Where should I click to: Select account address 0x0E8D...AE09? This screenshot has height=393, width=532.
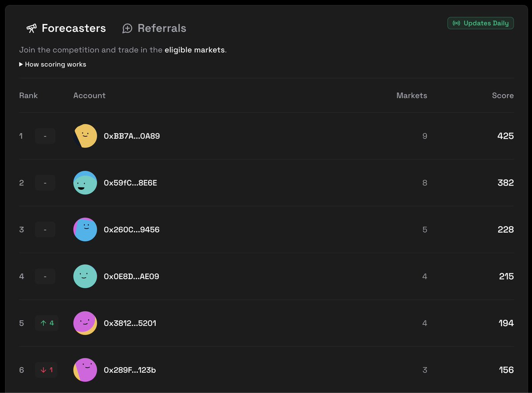131,276
